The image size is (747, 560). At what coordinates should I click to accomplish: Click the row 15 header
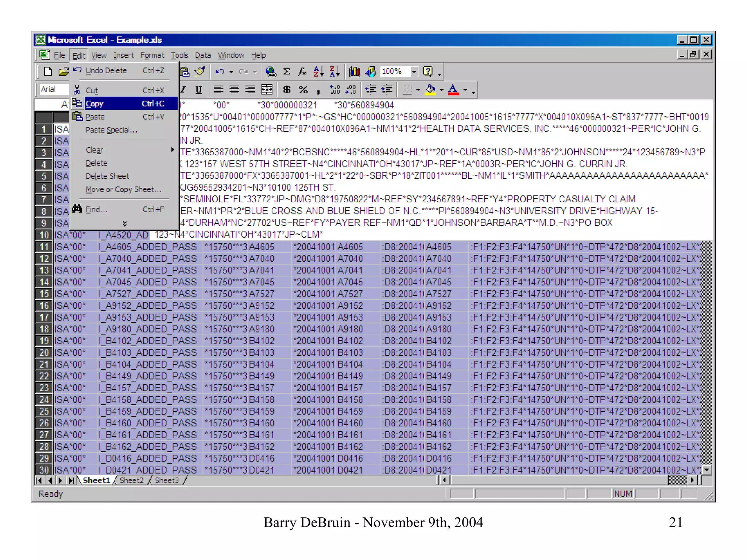click(44, 294)
